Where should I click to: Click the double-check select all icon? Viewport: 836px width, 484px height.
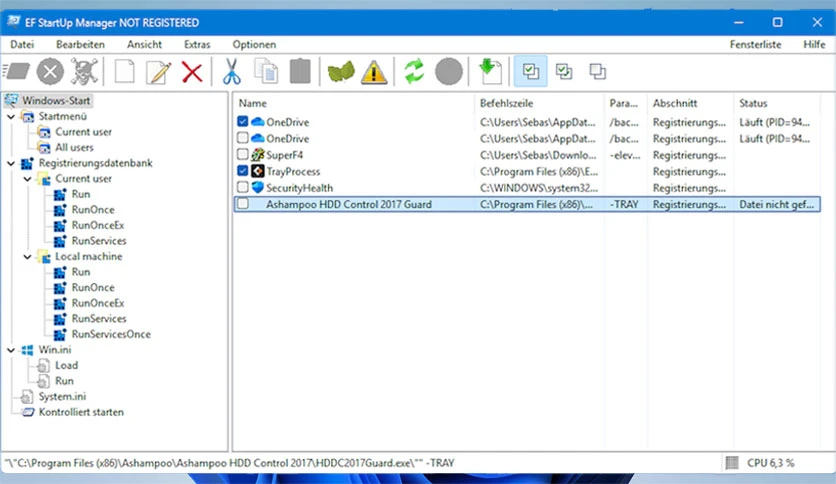coord(564,71)
